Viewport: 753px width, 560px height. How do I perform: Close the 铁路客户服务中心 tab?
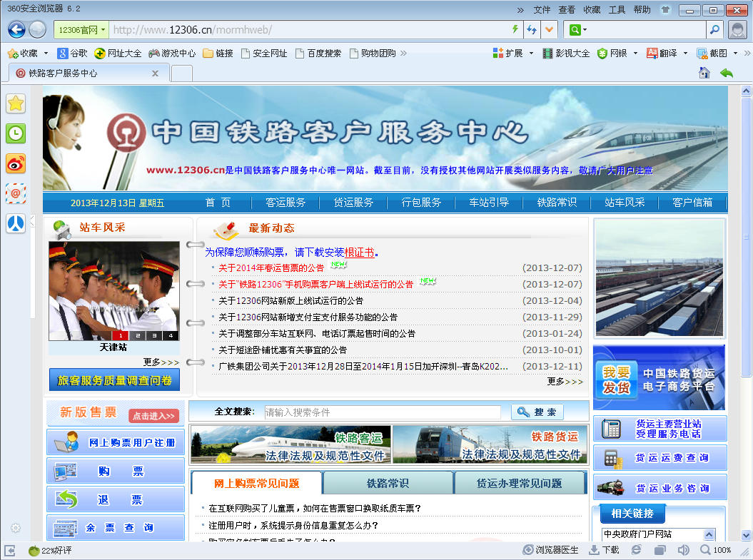click(x=155, y=73)
